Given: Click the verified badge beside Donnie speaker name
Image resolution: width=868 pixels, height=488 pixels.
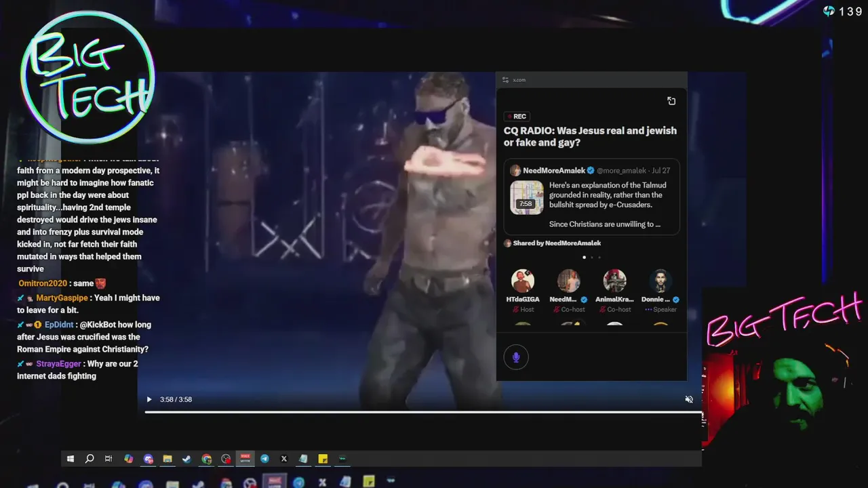Looking at the screenshot, I should [x=676, y=299].
